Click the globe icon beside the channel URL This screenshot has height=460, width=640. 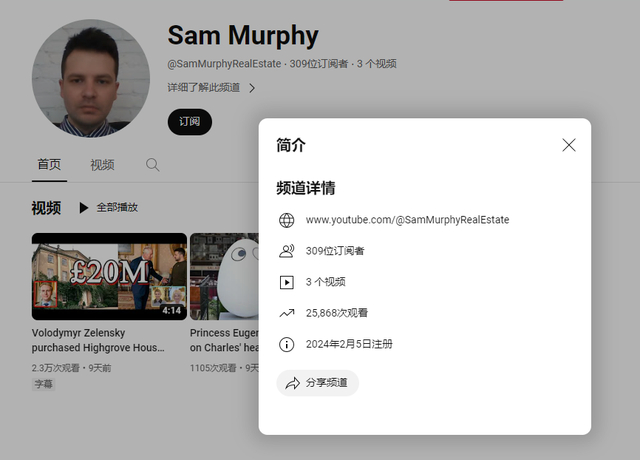[287, 220]
